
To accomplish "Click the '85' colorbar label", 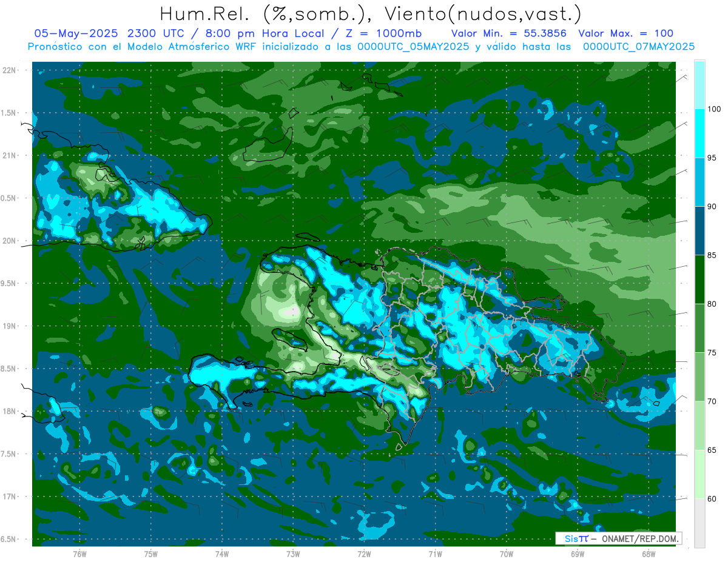I will pos(712,255).
